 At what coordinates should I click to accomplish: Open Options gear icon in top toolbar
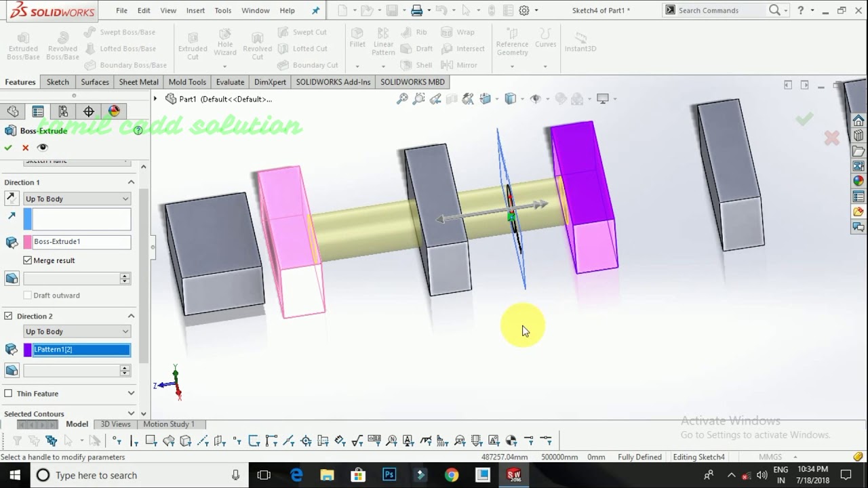(x=524, y=10)
